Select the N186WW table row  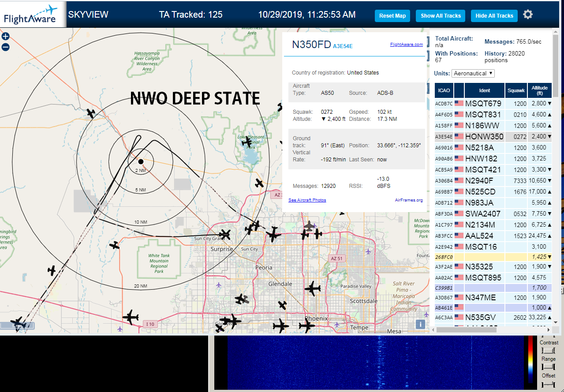(493, 126)
